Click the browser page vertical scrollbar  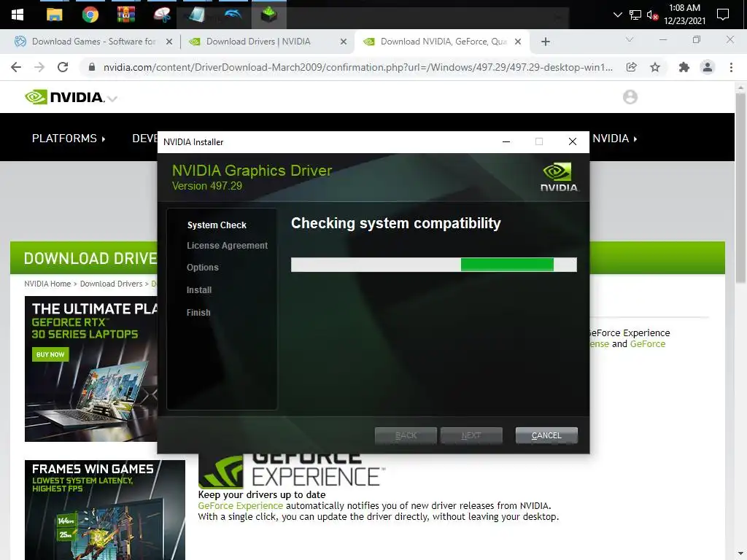[x=740, y=189]
